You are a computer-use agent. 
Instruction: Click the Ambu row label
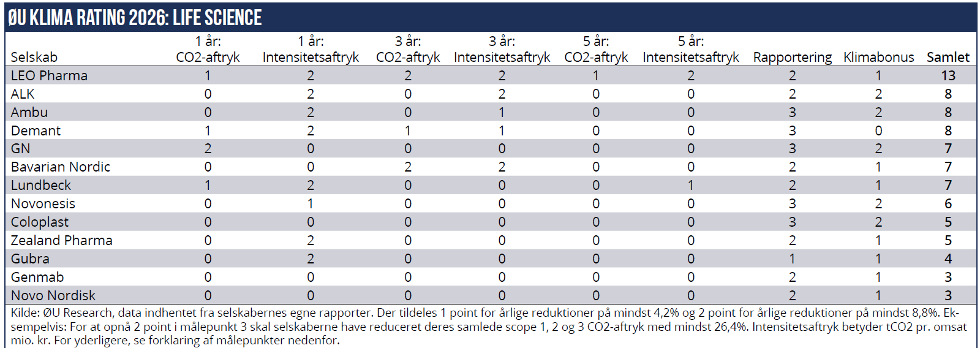[x=29, y=112]
